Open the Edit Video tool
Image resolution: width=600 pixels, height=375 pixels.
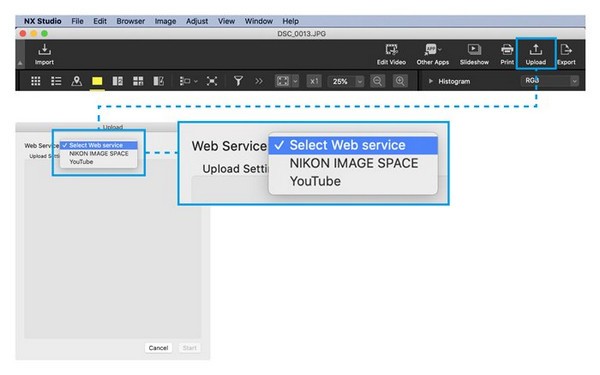391,54
